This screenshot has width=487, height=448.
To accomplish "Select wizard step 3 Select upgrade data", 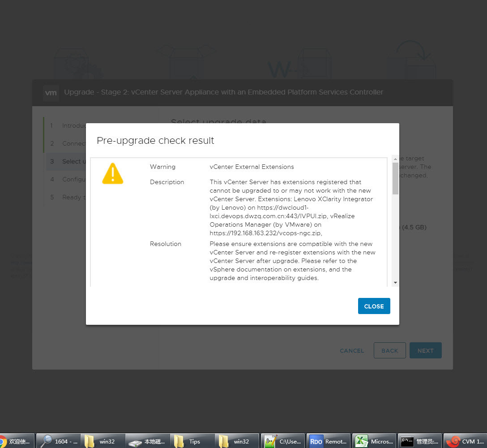I will (x=66, y=161).
